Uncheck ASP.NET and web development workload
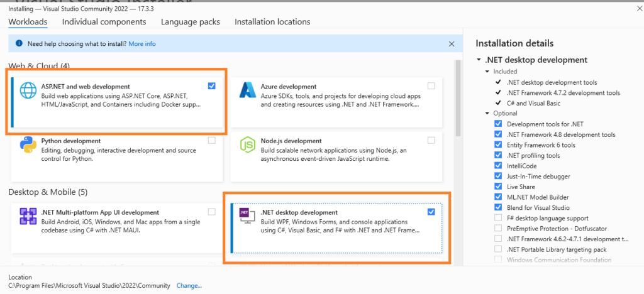This screenshot has width=644, height=294. 211,86
